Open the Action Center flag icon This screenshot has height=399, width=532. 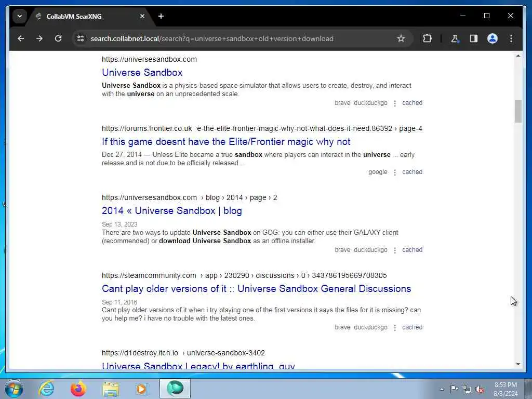[454, 389]
